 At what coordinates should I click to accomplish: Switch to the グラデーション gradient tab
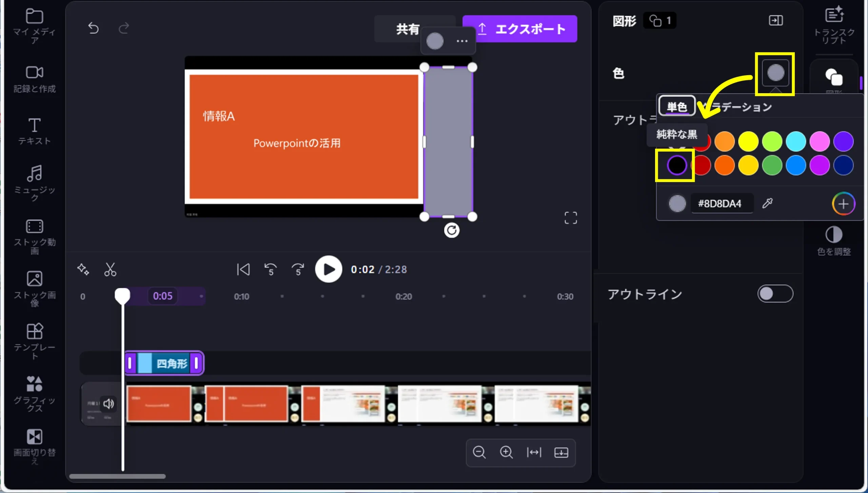click(743, 107)
